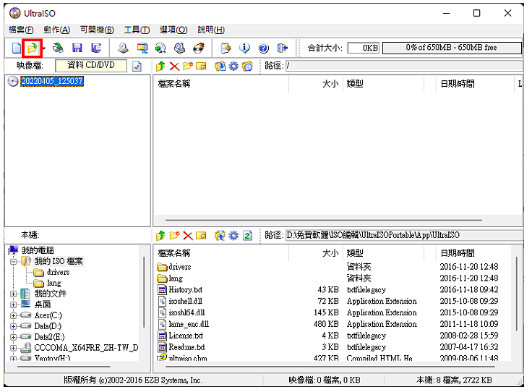Exit using the door arrow icon
The width and height of the screenshot is (532, 392).
(x=283, y=48)
